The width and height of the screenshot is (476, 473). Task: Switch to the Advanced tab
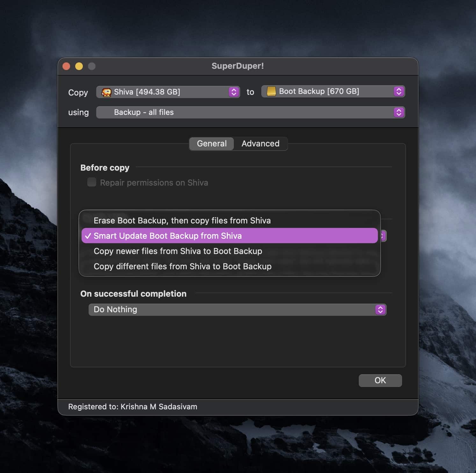[x=260, y=144]
